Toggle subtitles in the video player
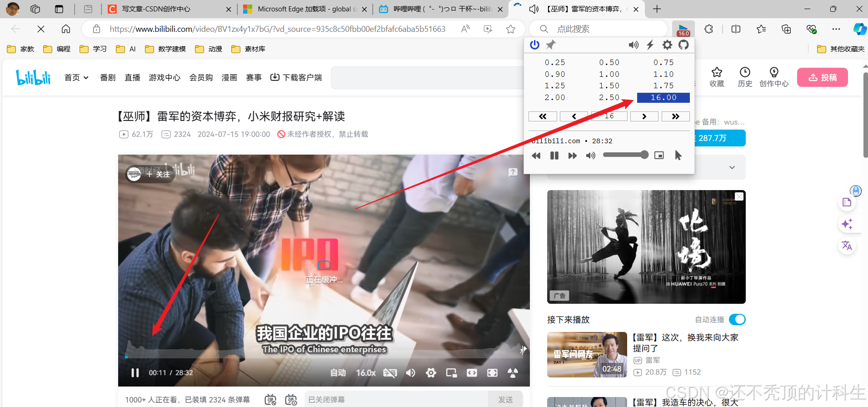This screenshot has height=407, width=868. 390,373
